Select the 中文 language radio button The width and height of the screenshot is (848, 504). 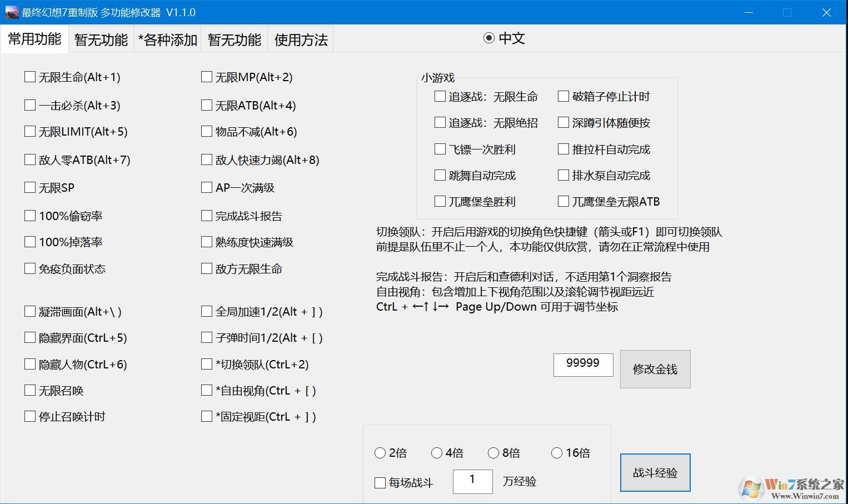click(x=488, y=38)
